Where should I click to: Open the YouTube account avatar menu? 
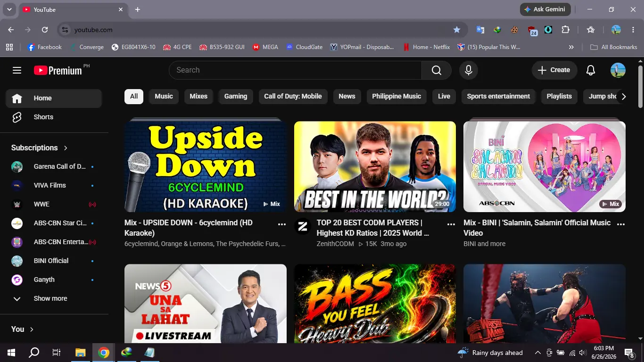click(x=618, y=70)
